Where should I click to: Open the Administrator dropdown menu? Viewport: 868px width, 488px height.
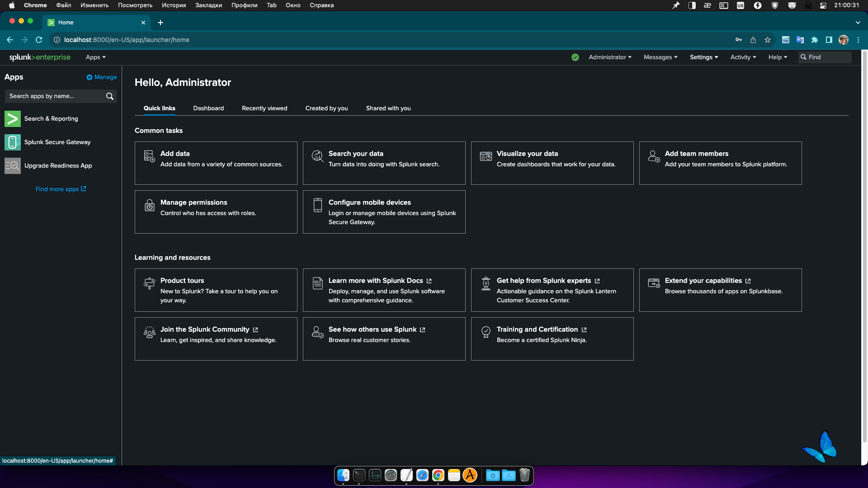click(x=610, y=57)
